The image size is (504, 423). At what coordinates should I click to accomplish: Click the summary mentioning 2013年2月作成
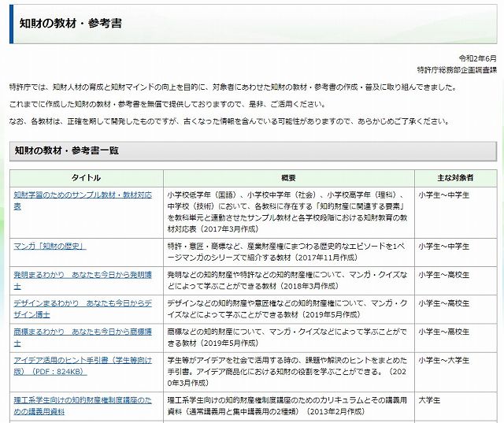point(287,406)
